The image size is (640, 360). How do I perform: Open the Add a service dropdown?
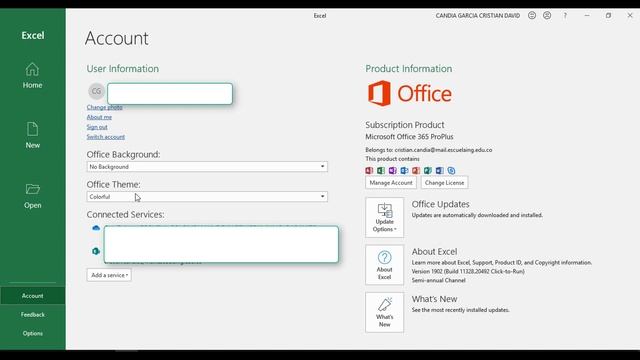(109, 275)
